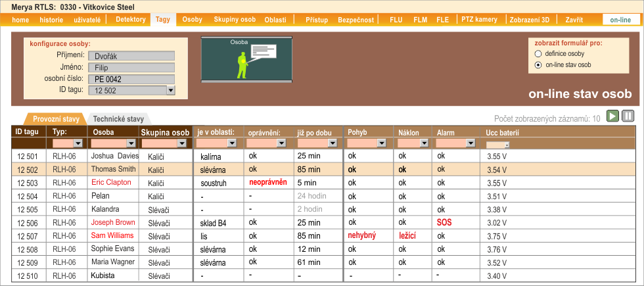
Task: Open the 'již po dobu' filter dropdown
Action: (x=332, y=143)
